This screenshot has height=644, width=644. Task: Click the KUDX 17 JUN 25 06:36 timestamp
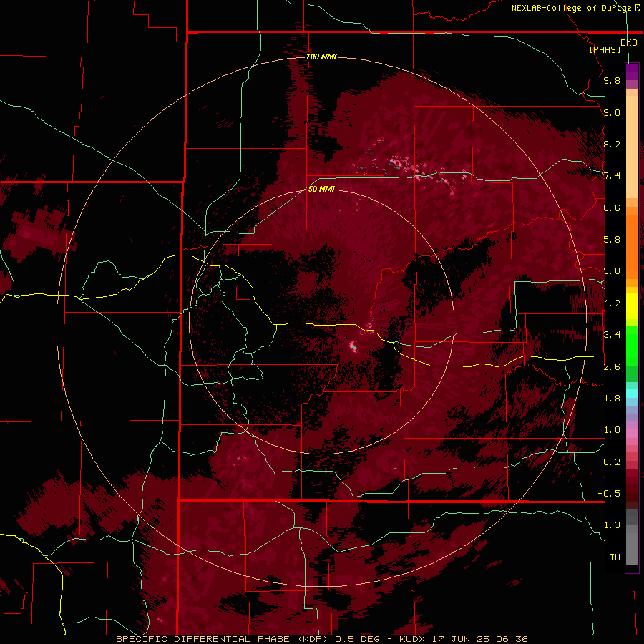pyautogui.click(x=463, y=639)
